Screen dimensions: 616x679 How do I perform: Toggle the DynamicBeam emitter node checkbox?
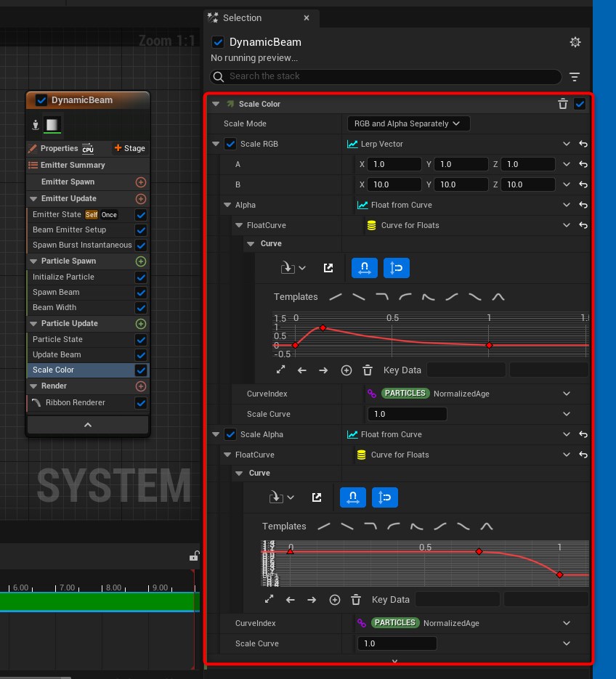coord(41,100)
